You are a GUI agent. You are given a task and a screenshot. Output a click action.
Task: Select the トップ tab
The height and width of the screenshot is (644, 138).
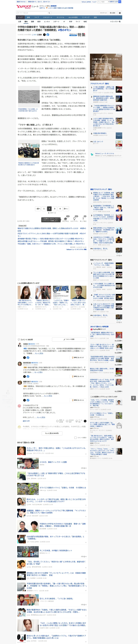point(20,17)
